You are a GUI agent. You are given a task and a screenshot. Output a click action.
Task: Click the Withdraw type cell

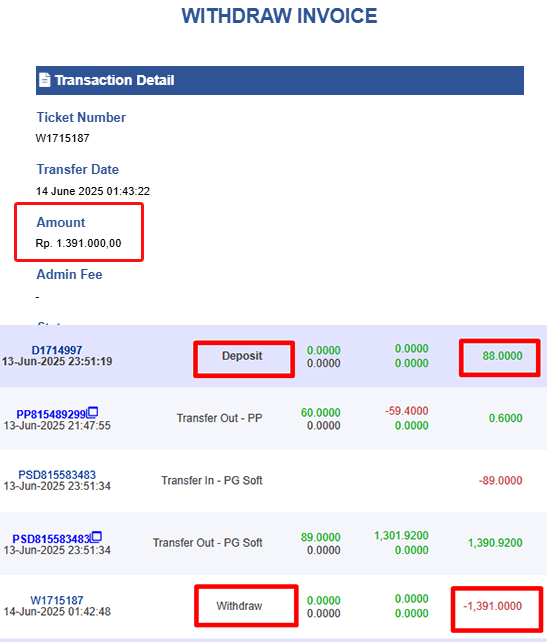tap(239, 606)
